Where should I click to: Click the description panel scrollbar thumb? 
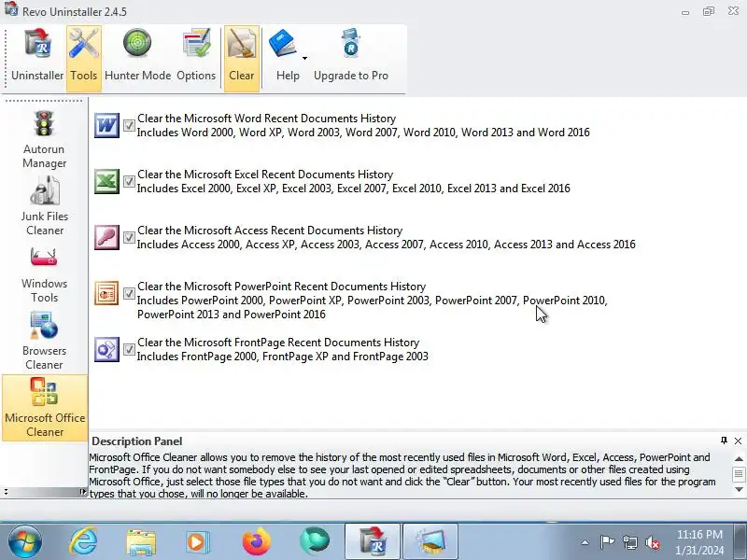tap(739, 474)
